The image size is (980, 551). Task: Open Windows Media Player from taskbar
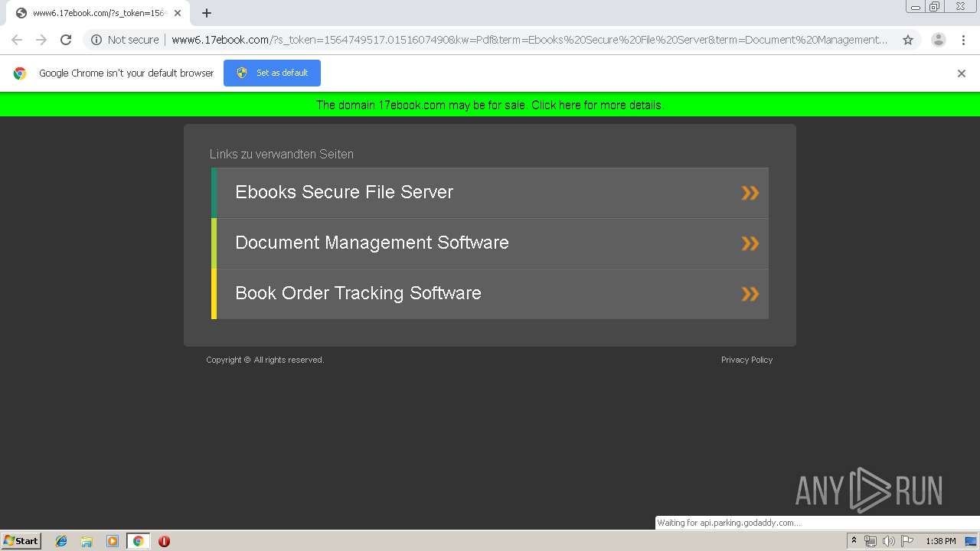coord(113,541)
